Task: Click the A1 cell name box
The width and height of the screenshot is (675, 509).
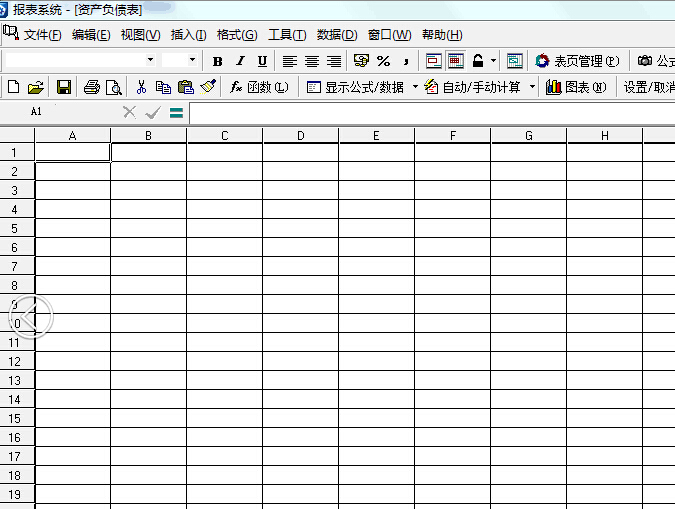Action: pyautogui.click(x=36, y=112)
